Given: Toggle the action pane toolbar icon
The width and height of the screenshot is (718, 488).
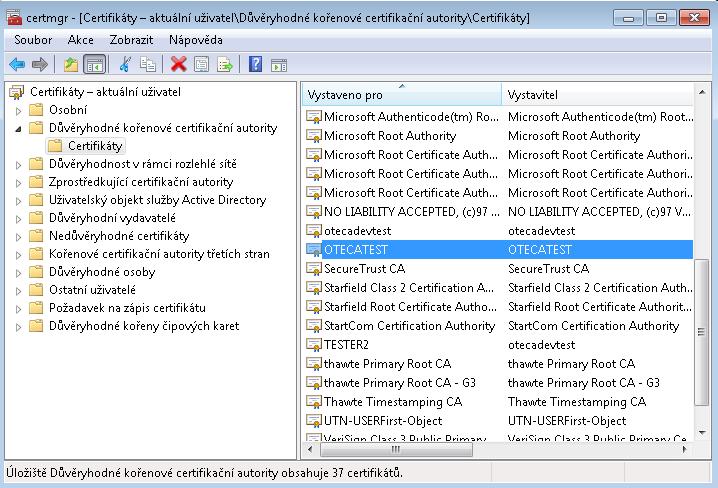Looking at the screenshot, I should (279, 65).
